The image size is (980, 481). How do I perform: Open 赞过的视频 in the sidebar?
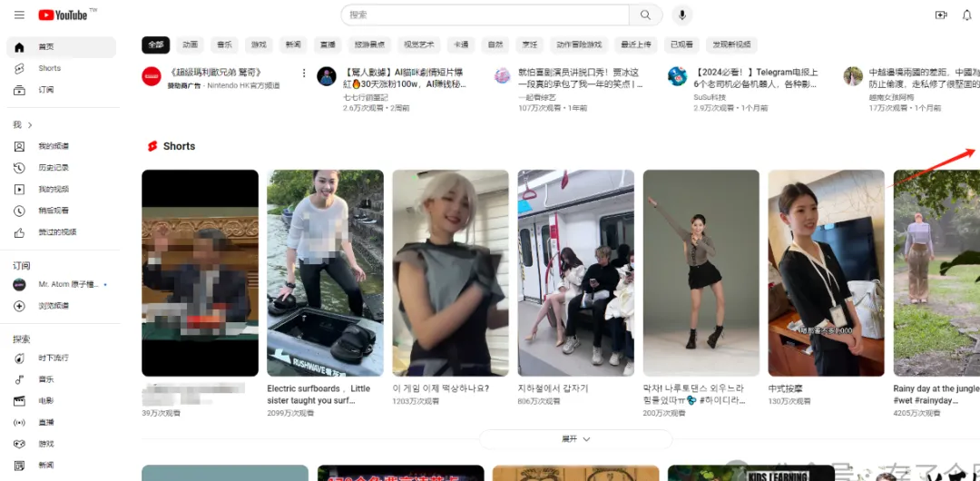pos(62,232)
